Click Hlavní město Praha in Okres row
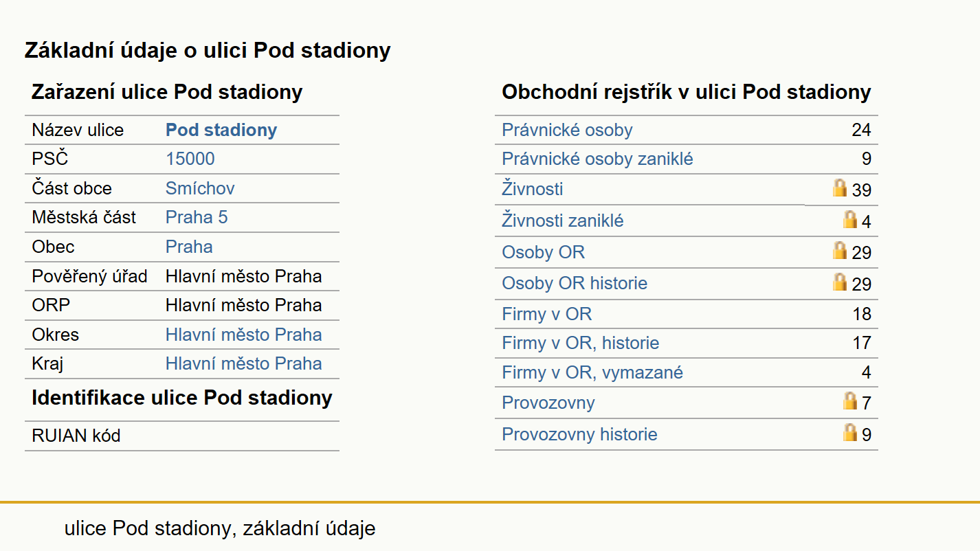 243,335
